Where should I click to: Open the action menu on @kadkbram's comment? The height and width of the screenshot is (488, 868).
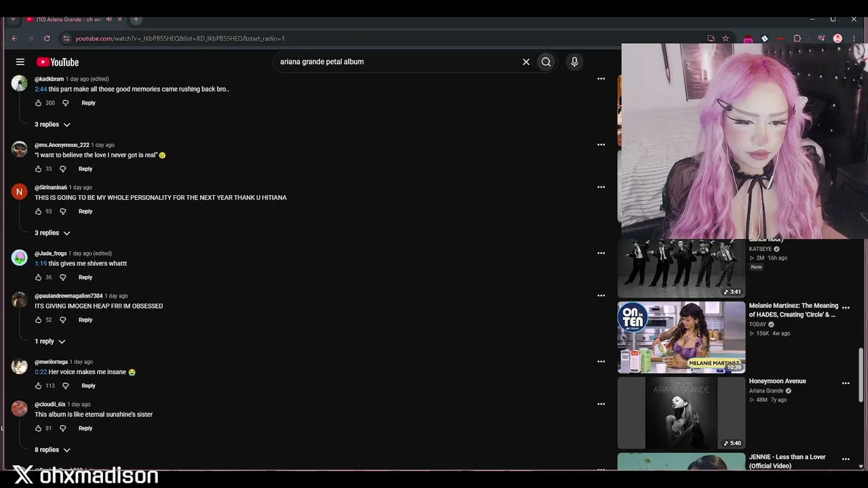point(601,79)
